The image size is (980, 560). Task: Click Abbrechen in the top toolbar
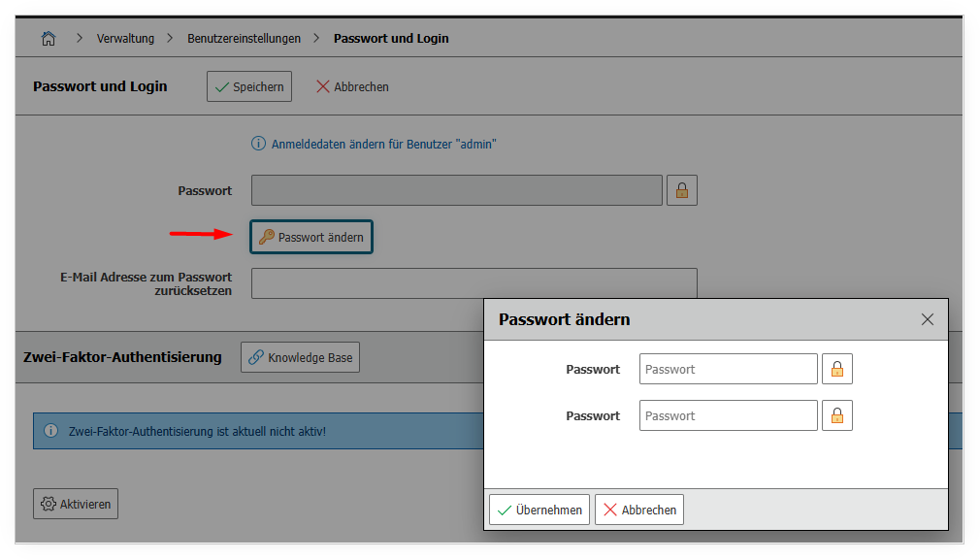[351, 86]
